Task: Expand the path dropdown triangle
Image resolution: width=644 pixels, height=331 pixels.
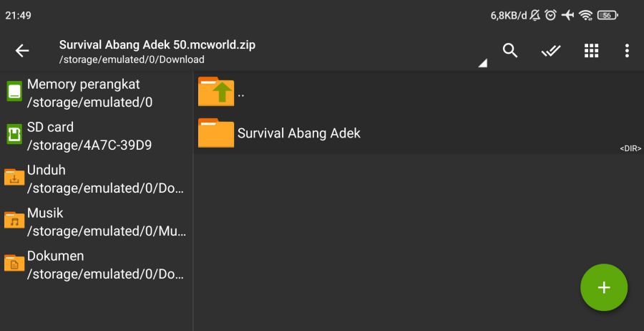Action: pyautogui.click(x=482, y=63)
